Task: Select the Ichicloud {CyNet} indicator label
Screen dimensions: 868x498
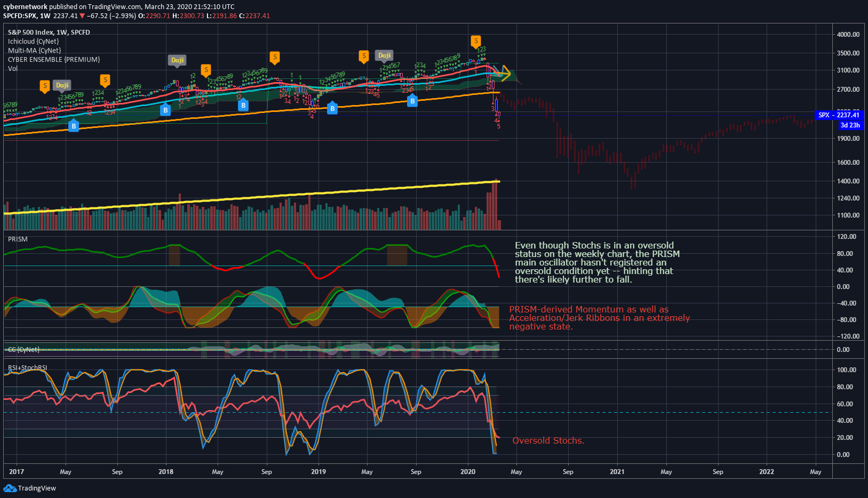Action: click(34, 42)
